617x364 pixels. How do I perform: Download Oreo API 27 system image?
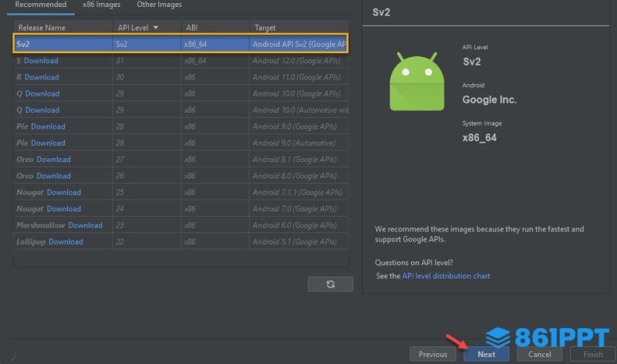pyautogui.click(x=53, y=160)
